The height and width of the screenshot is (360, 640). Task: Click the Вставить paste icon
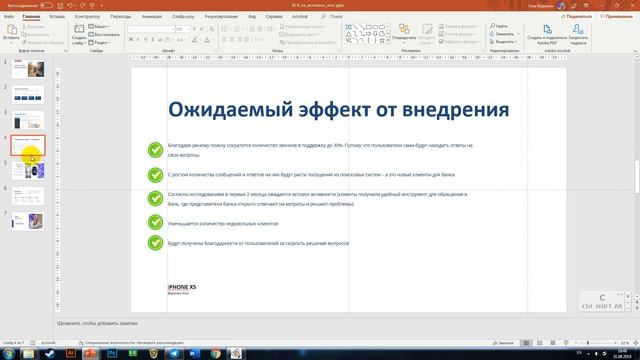pos(11,30)
